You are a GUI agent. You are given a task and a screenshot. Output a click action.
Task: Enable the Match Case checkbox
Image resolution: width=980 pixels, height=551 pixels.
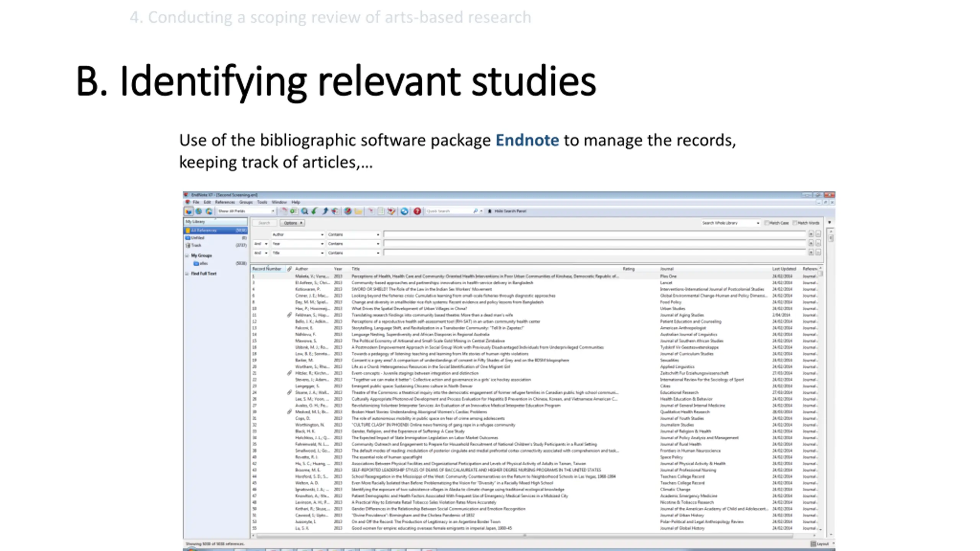pyautogui.click(x=766, y=223)
